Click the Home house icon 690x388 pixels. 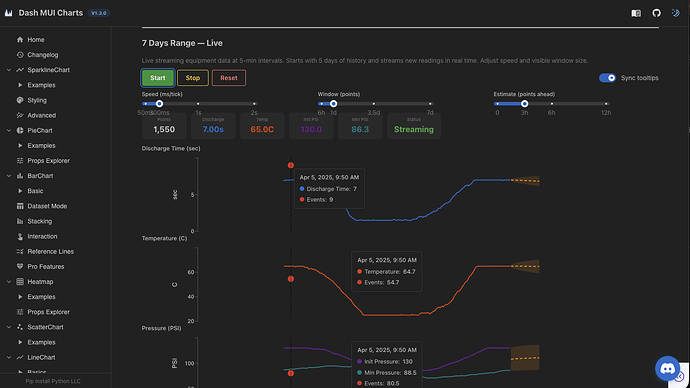pos(20,40)
